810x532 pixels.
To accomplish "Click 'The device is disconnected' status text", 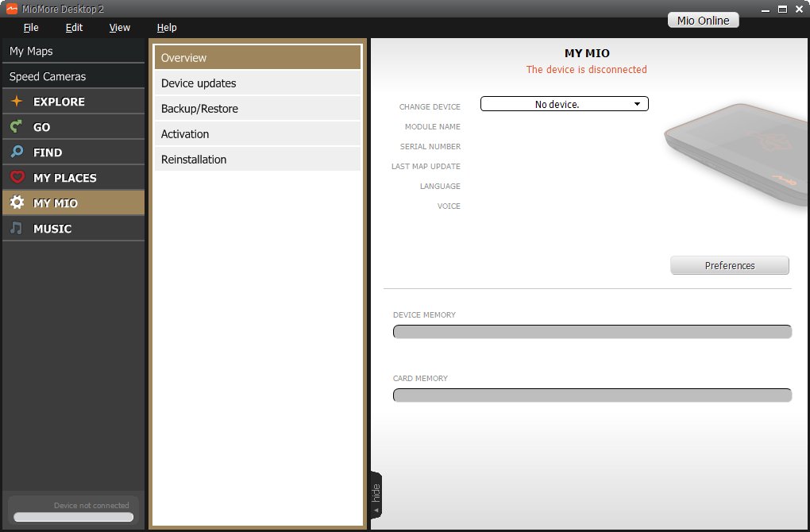I will coord(586,69).
